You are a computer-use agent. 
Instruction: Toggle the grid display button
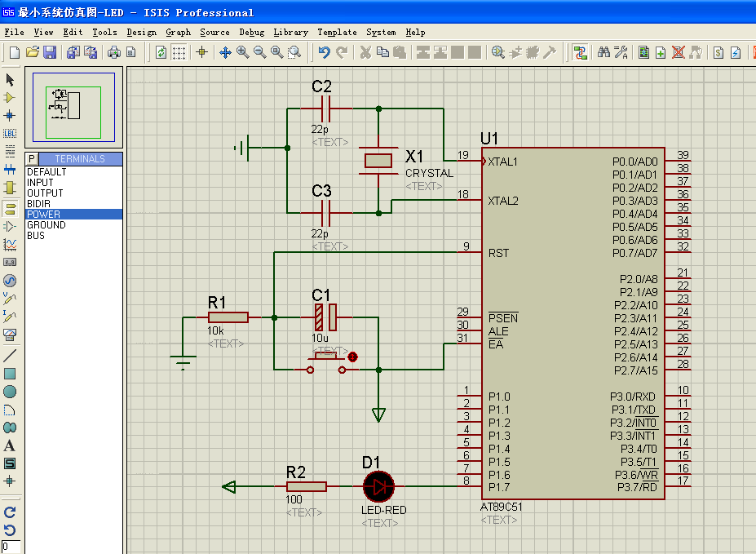(x=179, y=52)
